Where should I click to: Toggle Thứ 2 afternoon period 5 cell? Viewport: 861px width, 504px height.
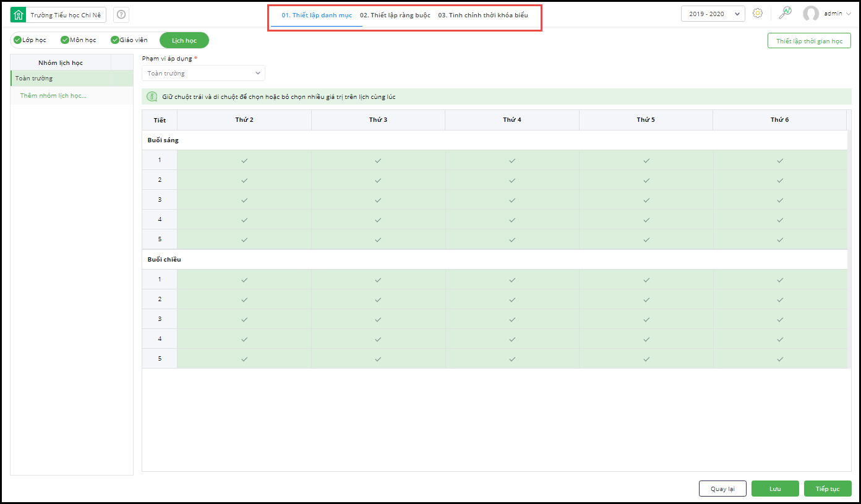244,359
